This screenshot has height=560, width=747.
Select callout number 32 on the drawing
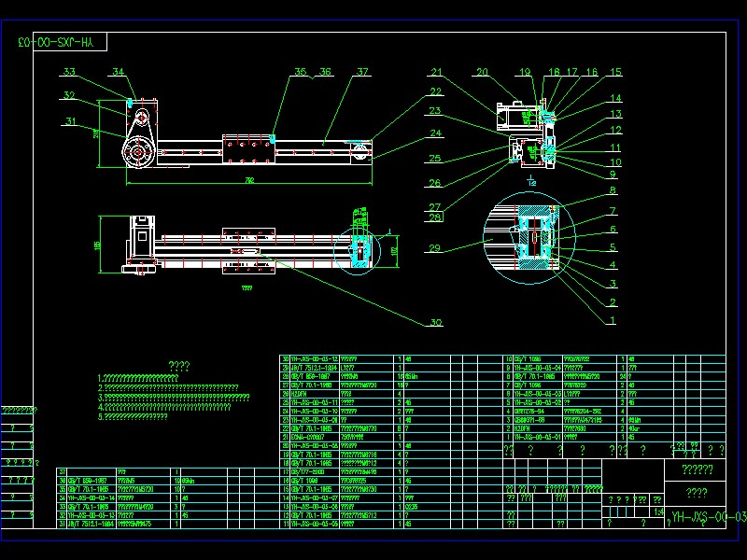click(x=69, y=95)
